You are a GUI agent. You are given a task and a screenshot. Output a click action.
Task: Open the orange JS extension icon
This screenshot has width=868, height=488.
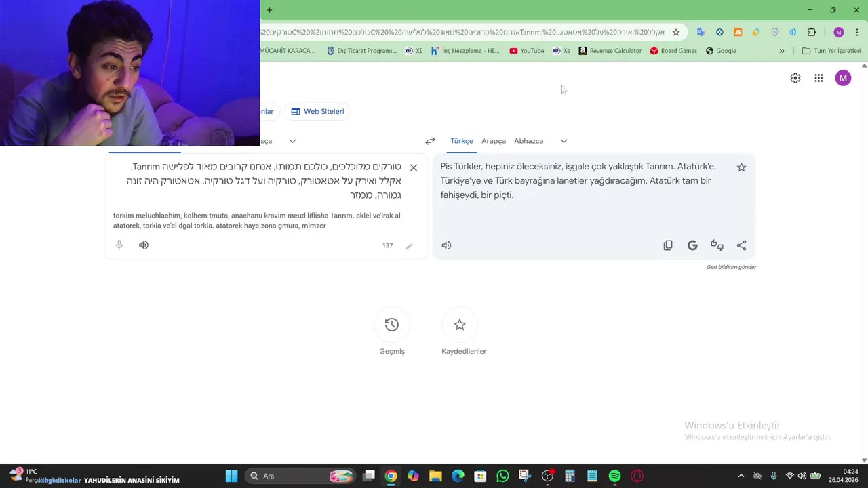point(738,32)
